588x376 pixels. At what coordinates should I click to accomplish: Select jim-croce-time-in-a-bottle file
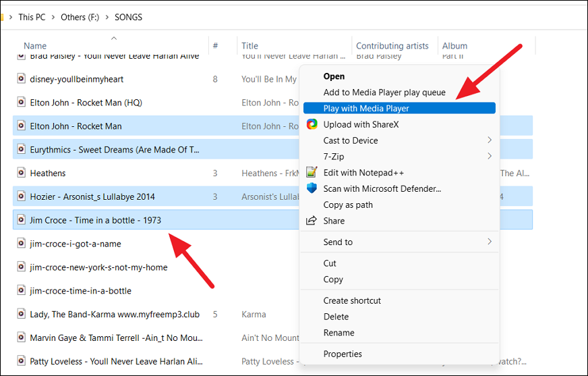pos(81,291)
